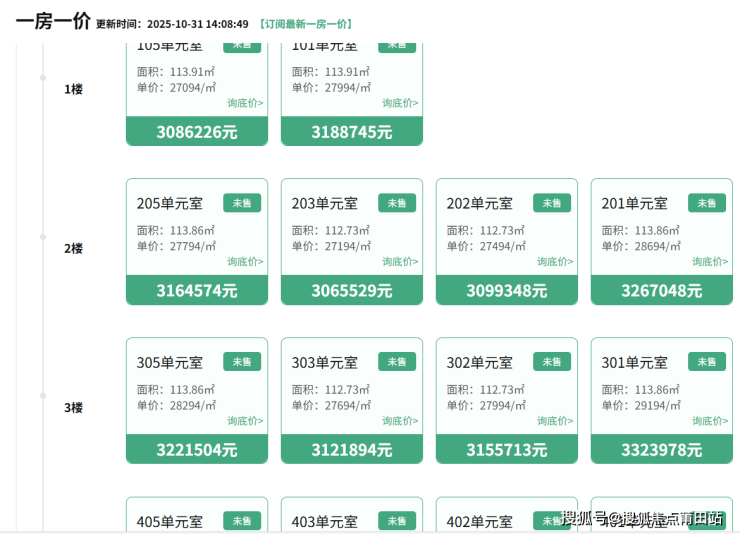740x534 pixels.
Task: Select the 3楼 floor marker on timeline
Action: (x=43, y=396)
